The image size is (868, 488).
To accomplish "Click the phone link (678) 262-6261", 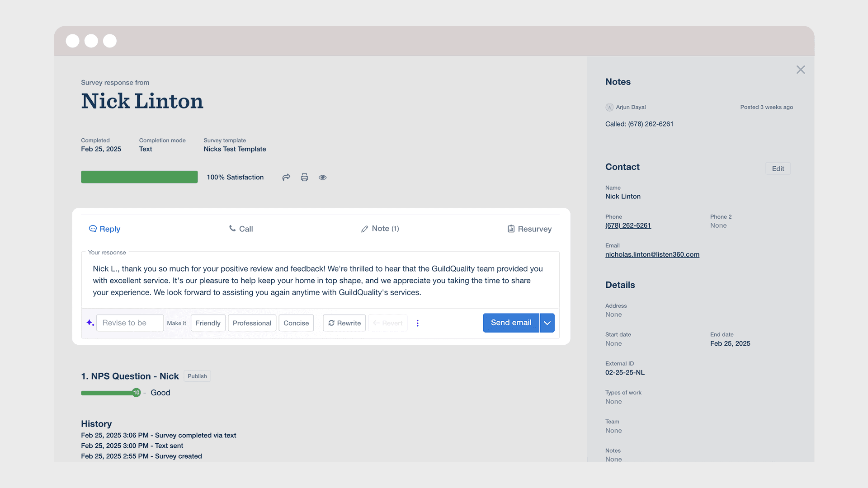I will point(628,225).
